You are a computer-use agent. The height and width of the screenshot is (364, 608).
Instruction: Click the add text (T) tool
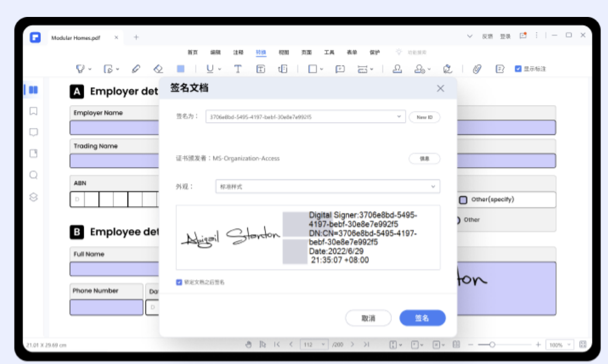click(239, 68)
